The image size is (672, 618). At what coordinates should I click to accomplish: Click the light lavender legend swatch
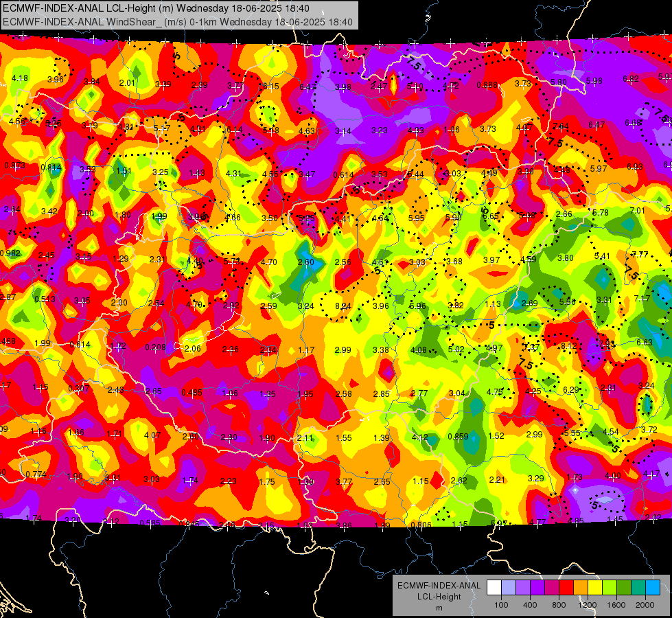click(x=509, y=587)
